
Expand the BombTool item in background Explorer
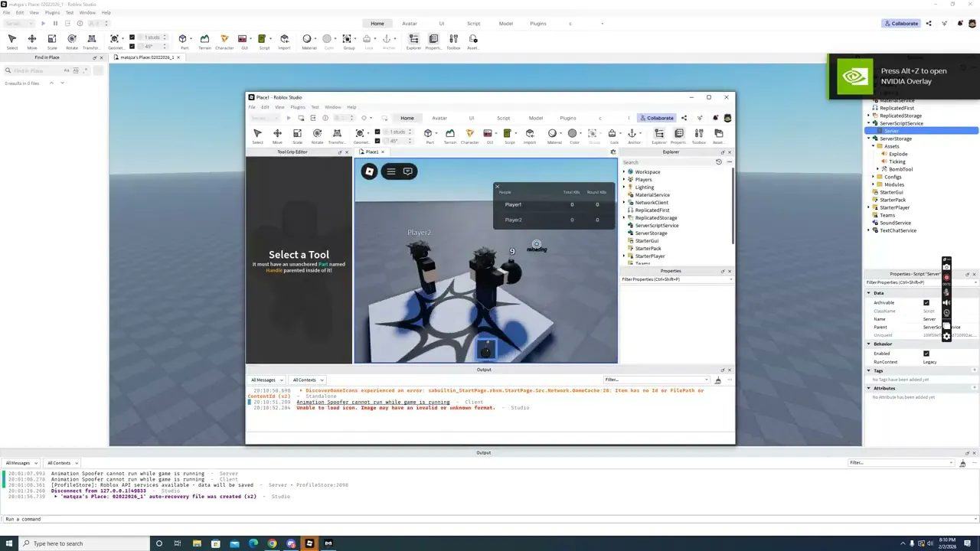pos(877,169)
